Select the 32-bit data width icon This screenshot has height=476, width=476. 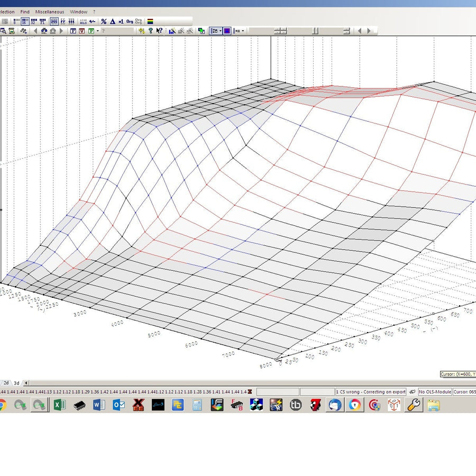tap(34, 22)
